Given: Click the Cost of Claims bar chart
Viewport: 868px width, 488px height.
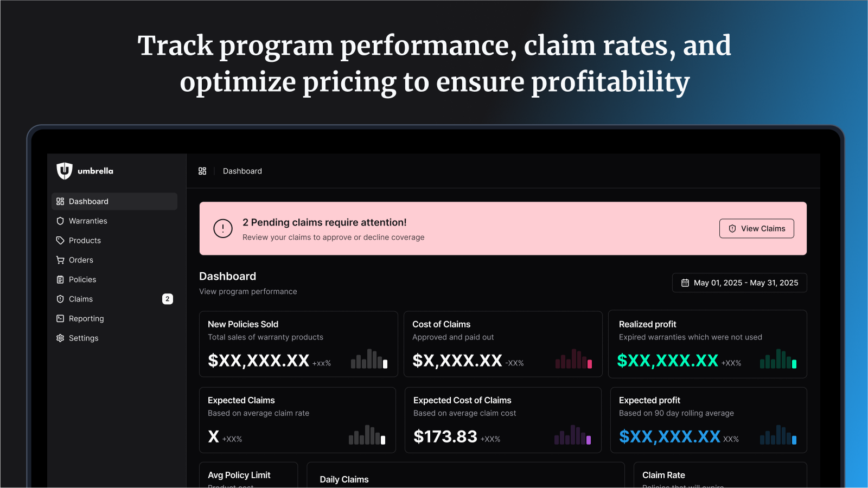Looking at the screenshot, I should point(574,359).
